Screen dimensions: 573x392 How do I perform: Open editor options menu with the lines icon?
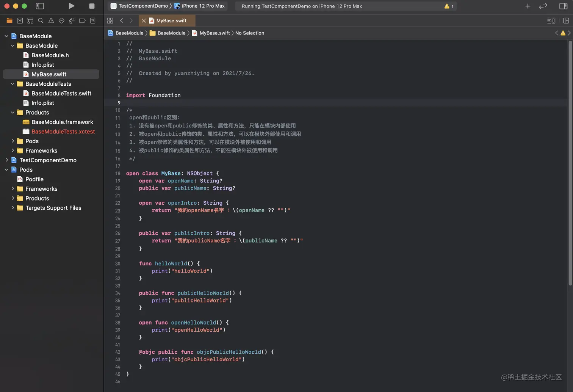coord(551,20)
